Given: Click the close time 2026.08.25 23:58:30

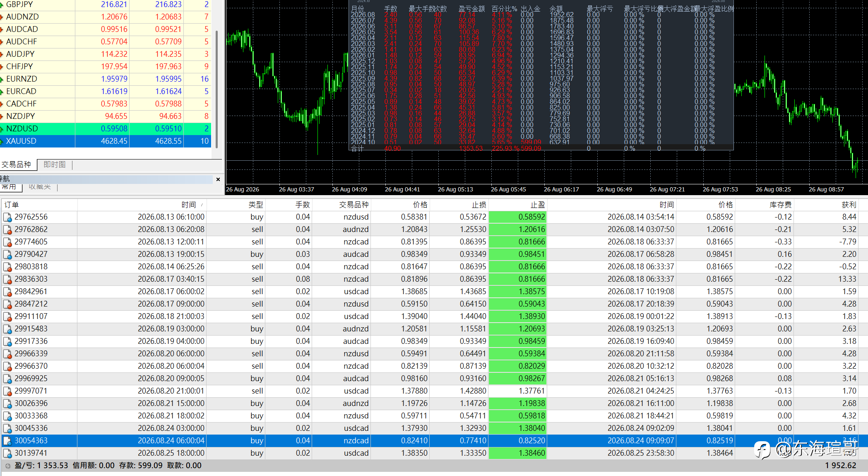Looking at the screenshot, I should pos(641,453).
